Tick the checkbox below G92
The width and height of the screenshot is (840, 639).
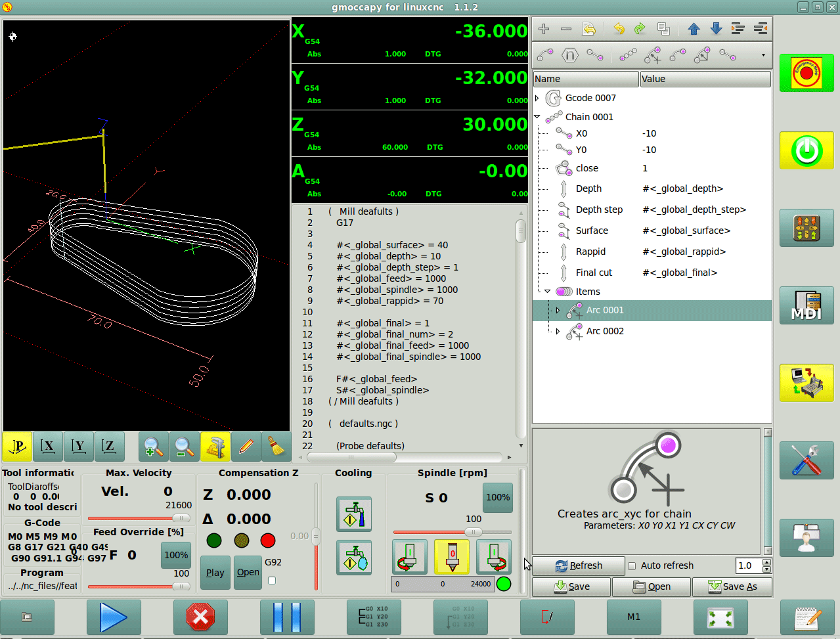[x=272, y=581]
